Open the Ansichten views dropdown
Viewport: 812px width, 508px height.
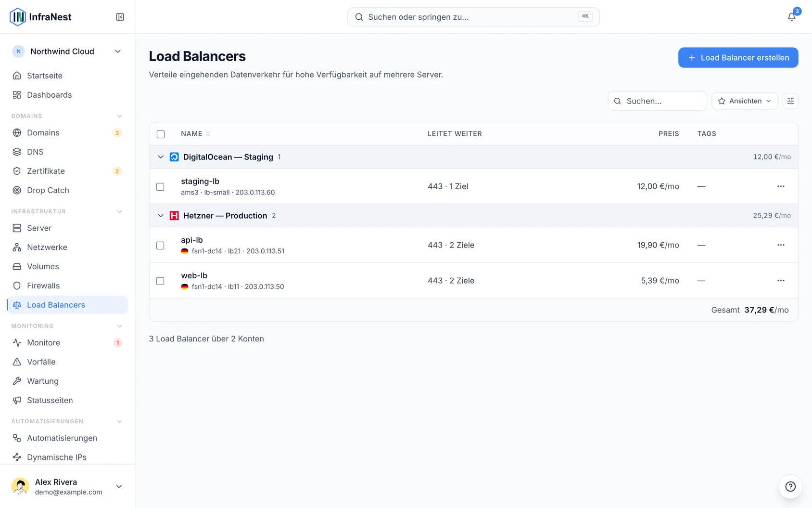(x=745, y=101)
